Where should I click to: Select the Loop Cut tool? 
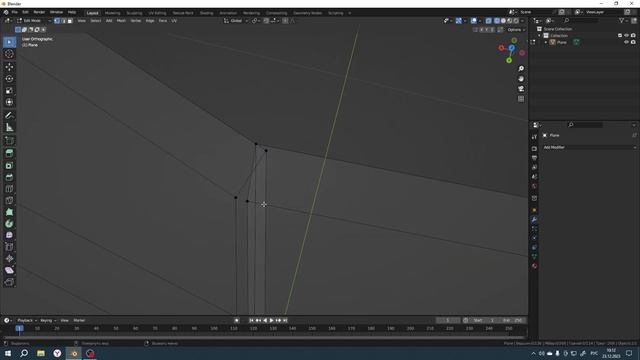[x=9, y=189]
